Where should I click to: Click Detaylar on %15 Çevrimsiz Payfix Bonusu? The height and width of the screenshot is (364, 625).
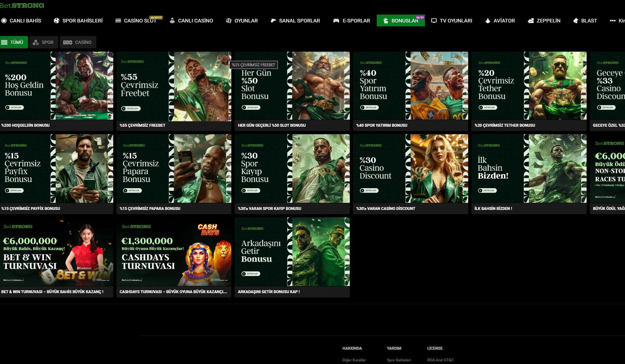point(14,190)
